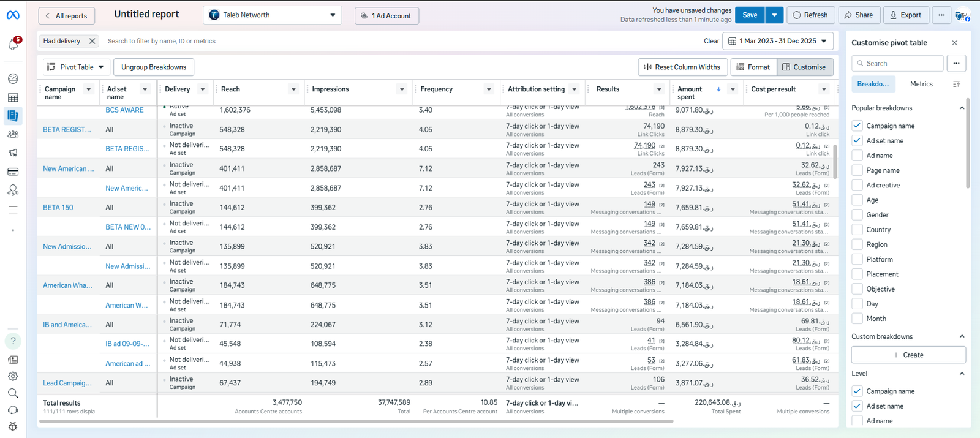Image resolution: width=980 pixels, height=438 pixels.
Task: Open the Pivot Table view dropdown
Action: pyautogui.click(x=77, y=67)
